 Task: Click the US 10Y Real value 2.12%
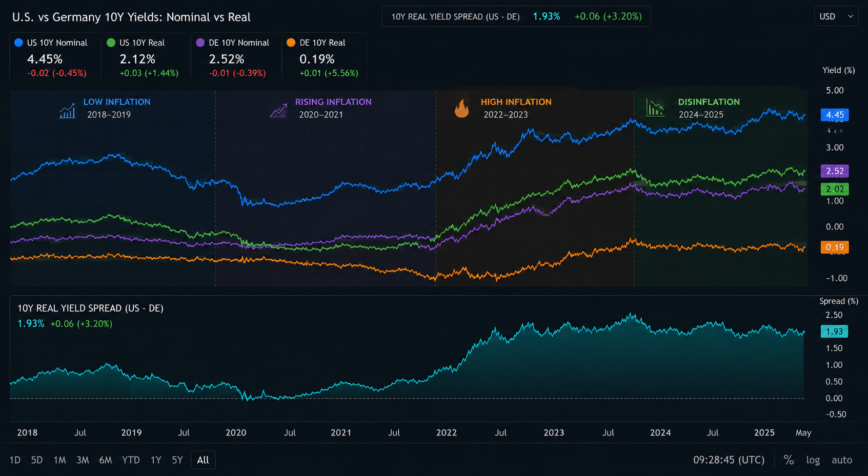(x=137, y=59)
